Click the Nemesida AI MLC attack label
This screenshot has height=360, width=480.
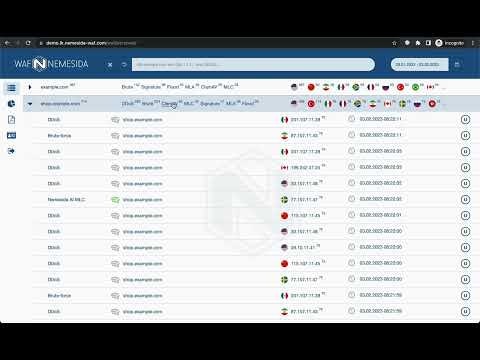pyautogui.click(x=66, y=200)
